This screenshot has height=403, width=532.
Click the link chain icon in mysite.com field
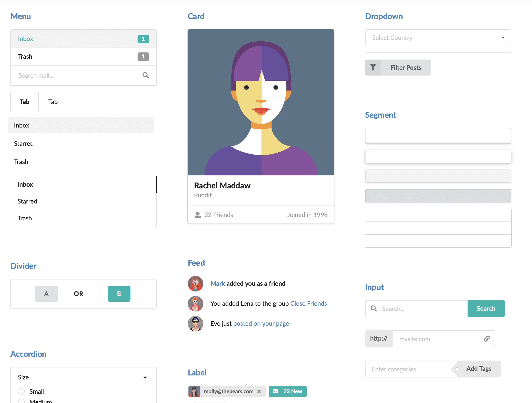(x=486, y=339)
